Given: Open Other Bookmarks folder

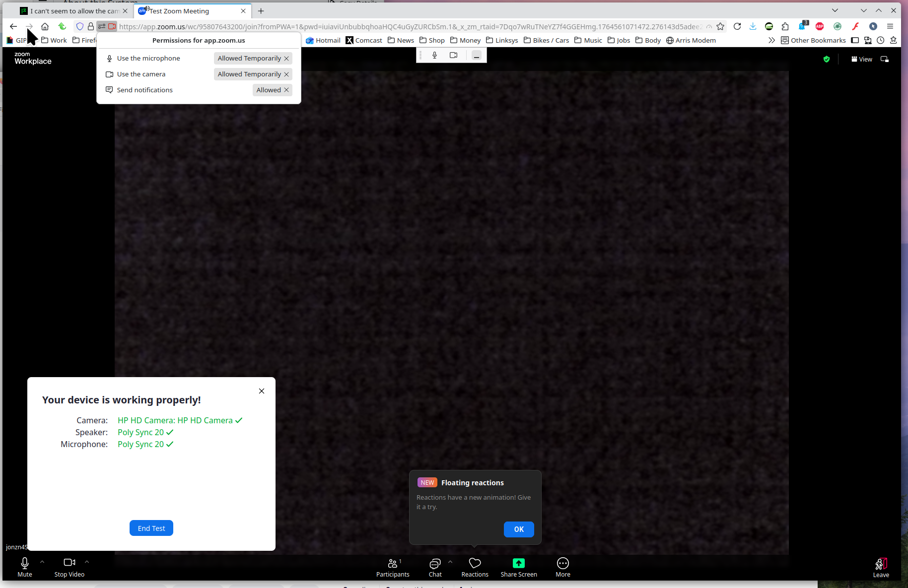Looking at the screenshot, I should (813, 40).
